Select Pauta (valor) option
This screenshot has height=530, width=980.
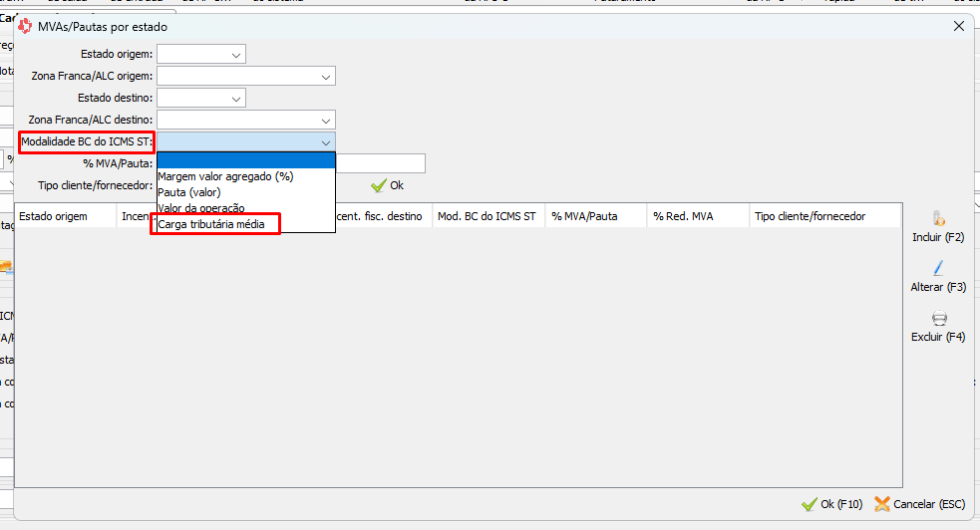pyautogui.click(x=246, y=192)
